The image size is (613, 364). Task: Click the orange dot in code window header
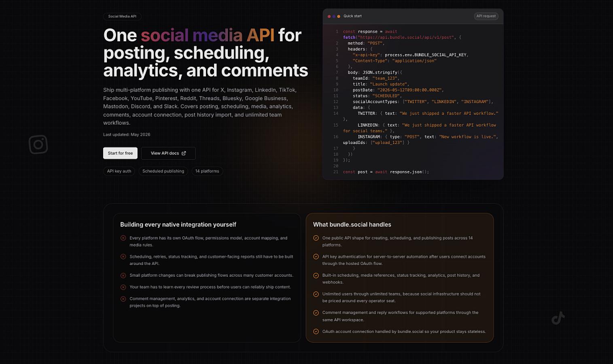[x=339, y=17]
